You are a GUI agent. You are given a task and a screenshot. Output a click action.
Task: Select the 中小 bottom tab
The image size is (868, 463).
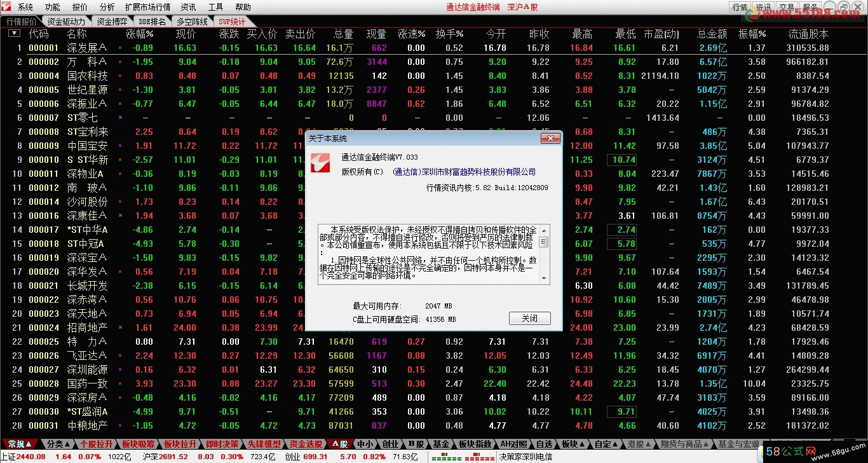[365, 444]
